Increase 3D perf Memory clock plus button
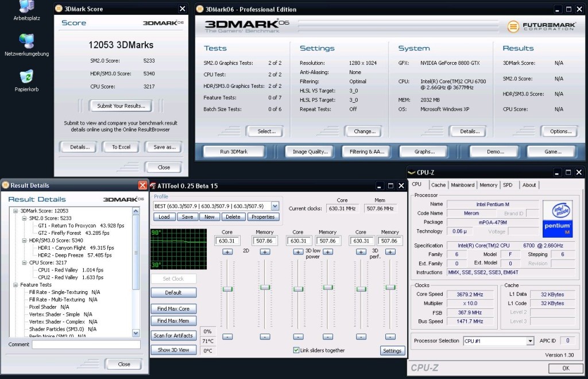588x379 pixels. click(390, 252)
